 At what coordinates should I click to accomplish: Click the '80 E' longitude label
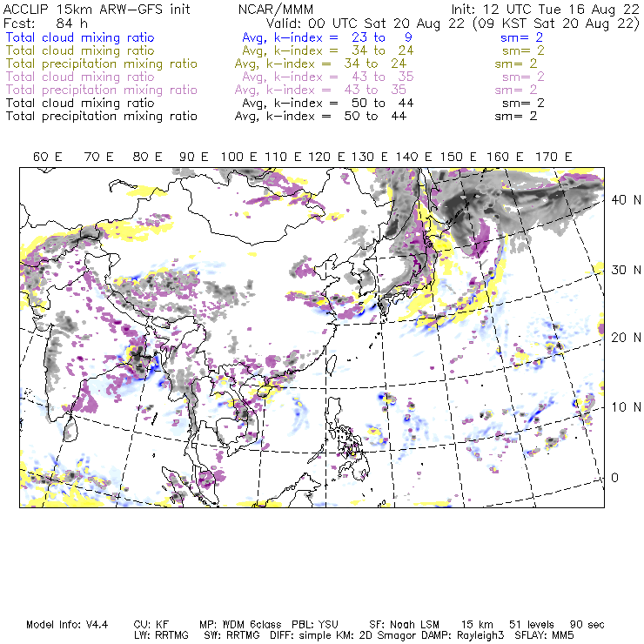coord(147,157)
